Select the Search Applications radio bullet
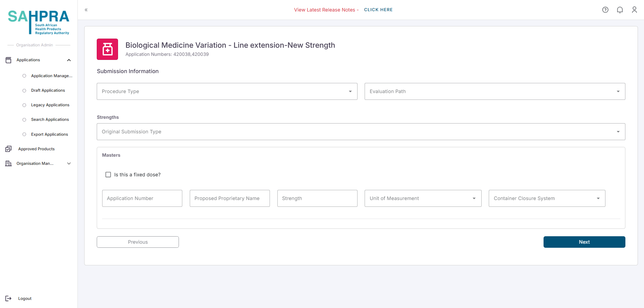Screen dimensions: 644x308 point(24,119)
